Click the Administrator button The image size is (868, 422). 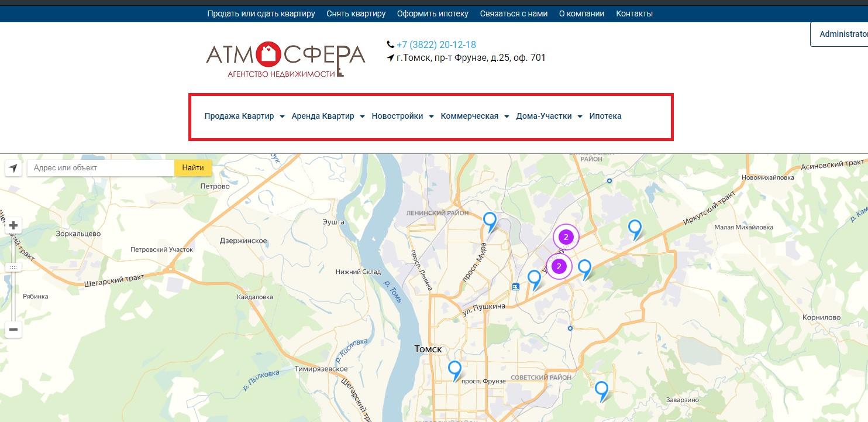pos(839,34)
